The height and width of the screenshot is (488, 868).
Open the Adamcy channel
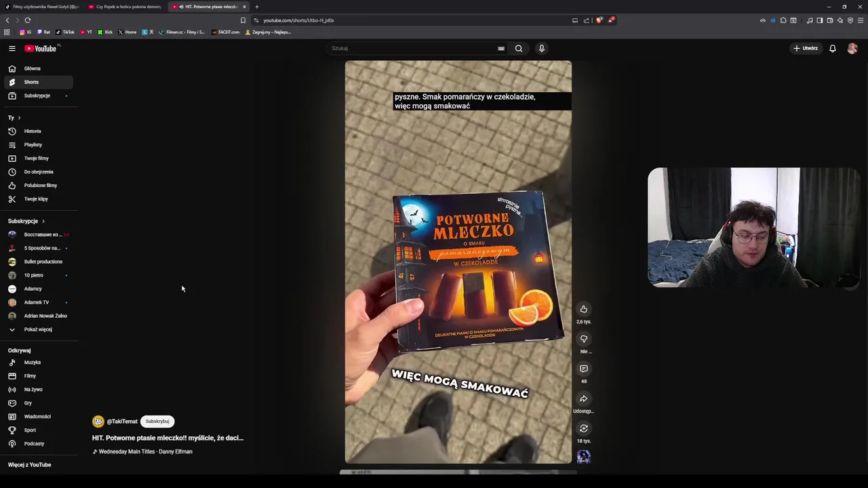click(x=39, y=289)
